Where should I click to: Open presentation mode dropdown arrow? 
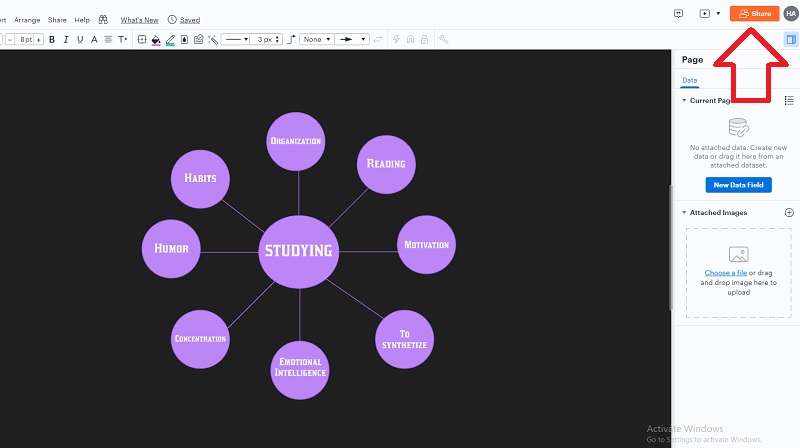click(718, 14)
